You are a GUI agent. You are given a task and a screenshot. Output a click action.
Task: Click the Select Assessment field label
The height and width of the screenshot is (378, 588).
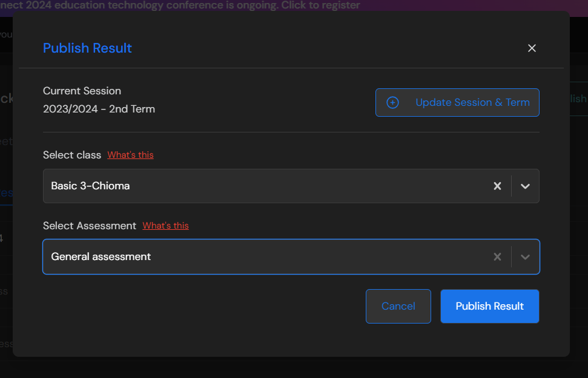pos(89,226)
